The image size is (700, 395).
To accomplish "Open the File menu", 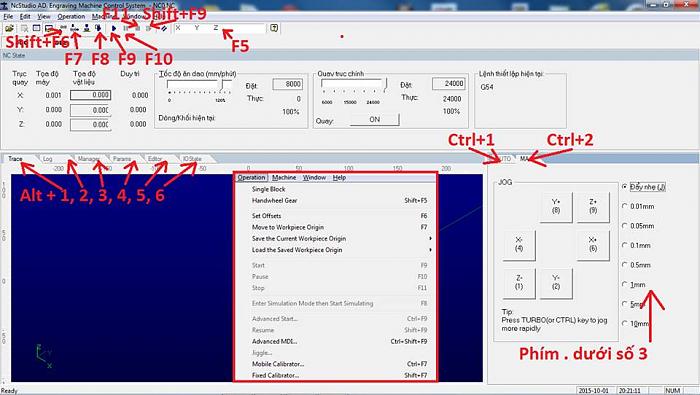I will tap(8, 17).
